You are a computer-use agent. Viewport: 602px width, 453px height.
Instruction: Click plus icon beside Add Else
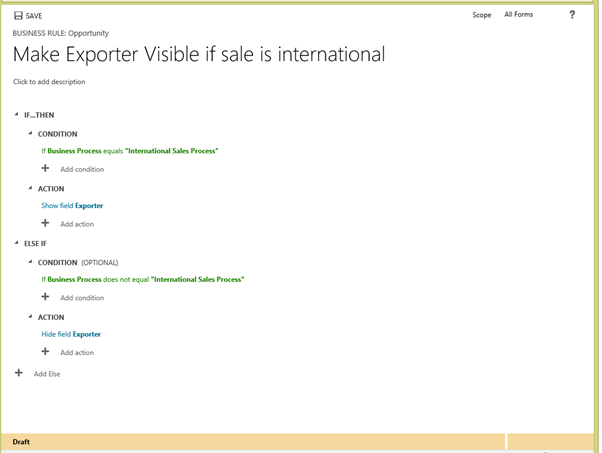click(x=18, y=373)
